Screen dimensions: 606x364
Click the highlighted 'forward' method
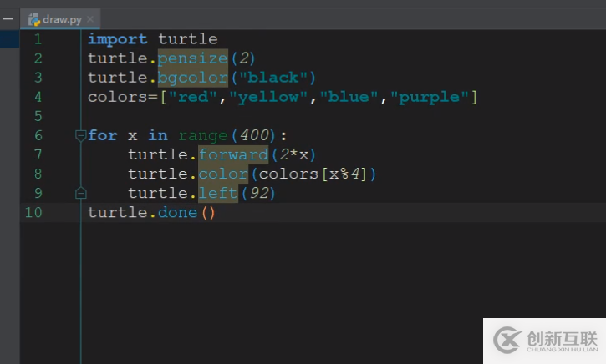click(x=233, y=154)
